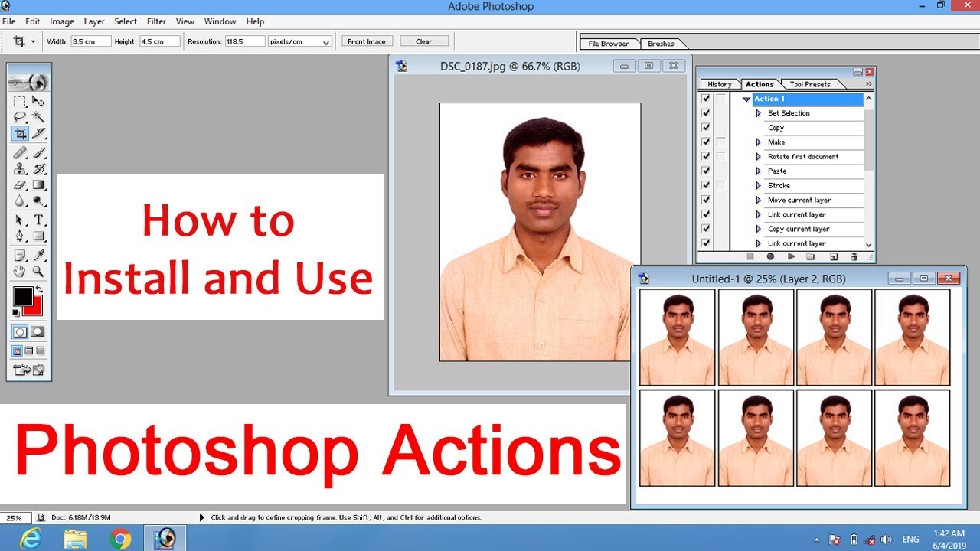Click Jump to ImageReady icon
This screenshot has height=551, width=980.
[29, 370]
